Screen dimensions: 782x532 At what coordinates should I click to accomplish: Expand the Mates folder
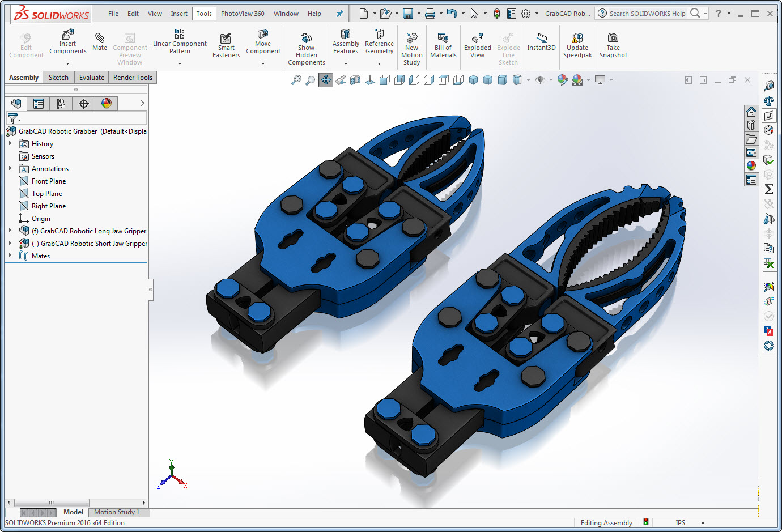click(x=10, y=256)
